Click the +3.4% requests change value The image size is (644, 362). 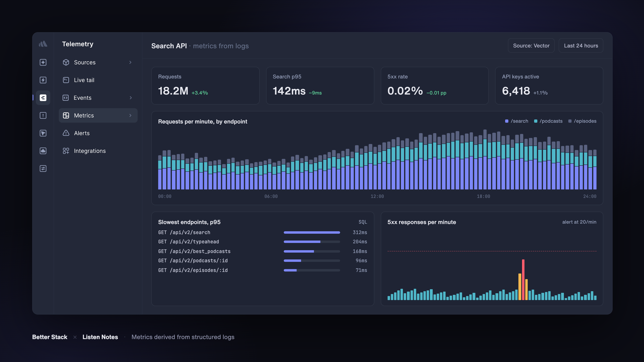click(199, 93)
